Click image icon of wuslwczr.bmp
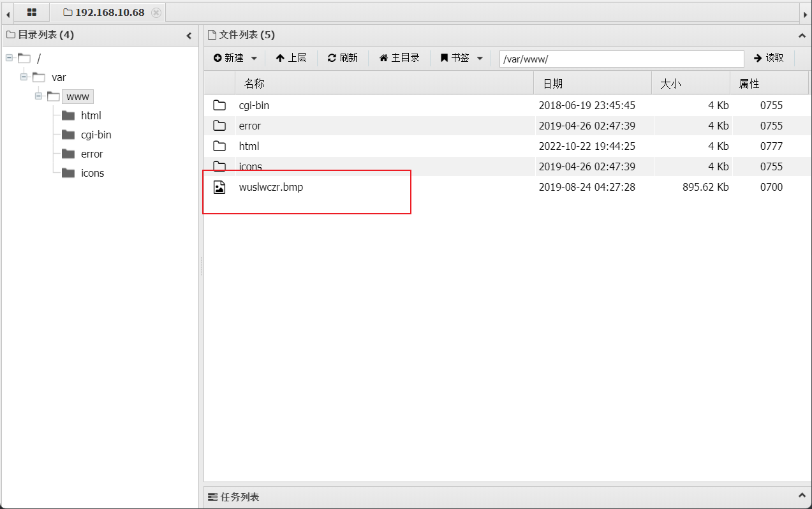The width and height of the screenshot is (812, 509). click(x=219, y=187)
